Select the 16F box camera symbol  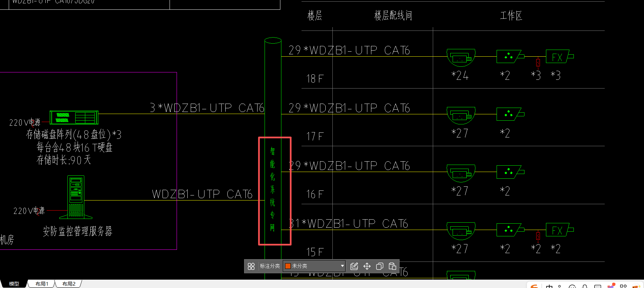tap(510, 172)
